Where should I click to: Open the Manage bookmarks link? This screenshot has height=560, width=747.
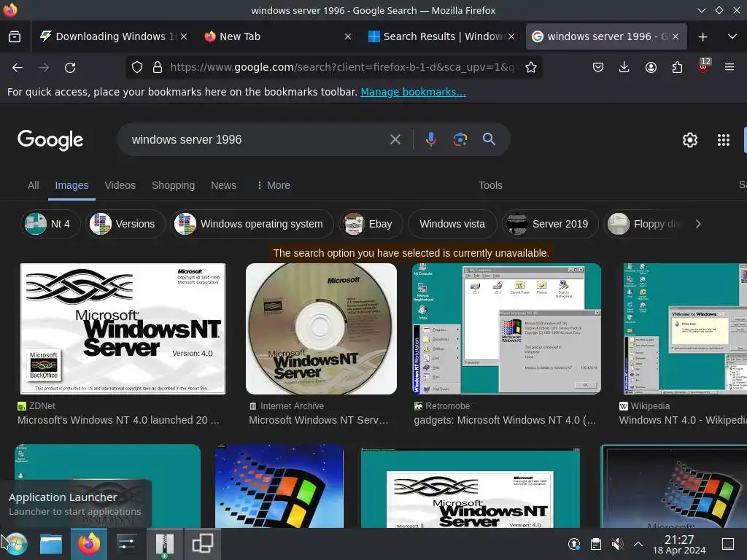[x=413, y=92]
